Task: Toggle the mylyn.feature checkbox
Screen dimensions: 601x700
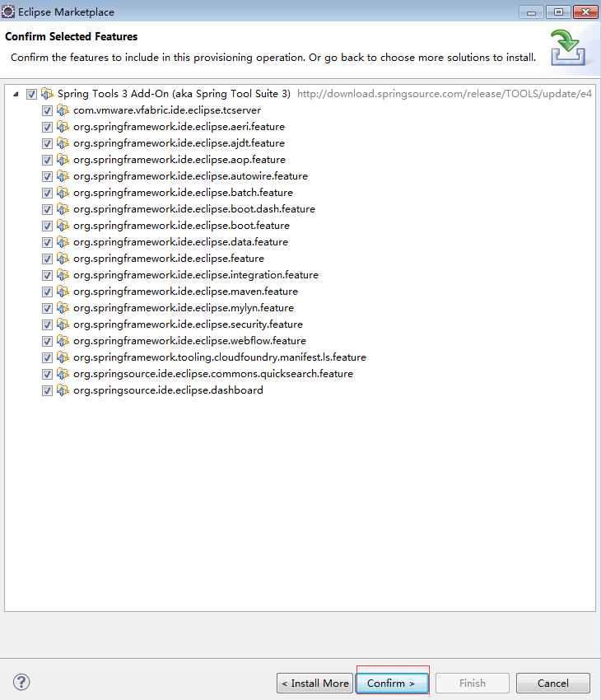Action: (x=47, y=309)
